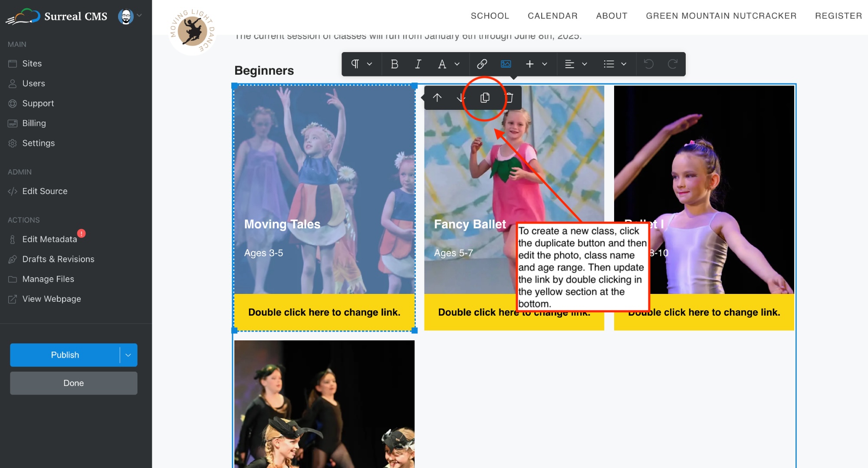Screen dimensions: 868x468
Task: Go to Drafts & Revisions
Action: pyautogui.click(x=58, y=259)
